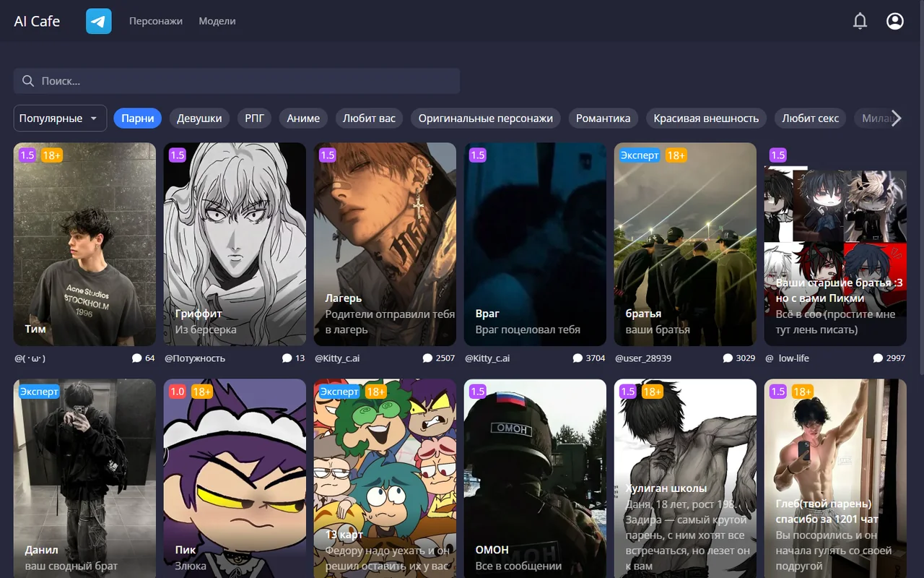Viewport: 924px width, 578px height.
Task: Toggle the Любит вас filter chip
Action: 369,118
